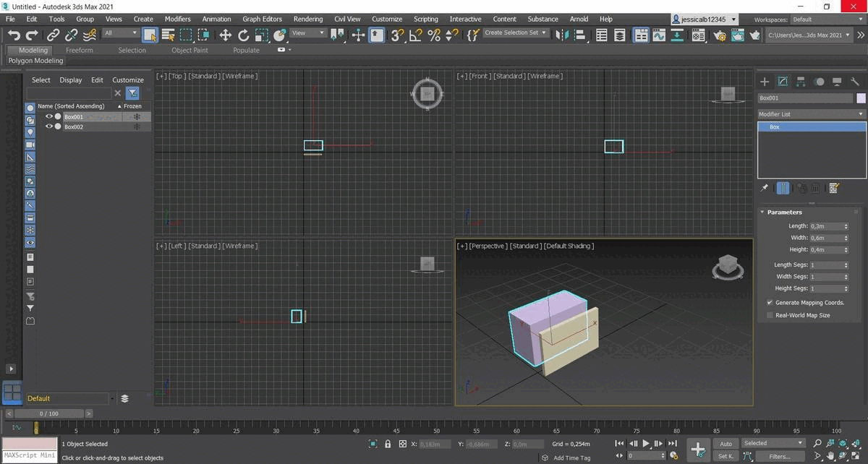Switch to the Freeform ribbon tab

pos(79,51)
